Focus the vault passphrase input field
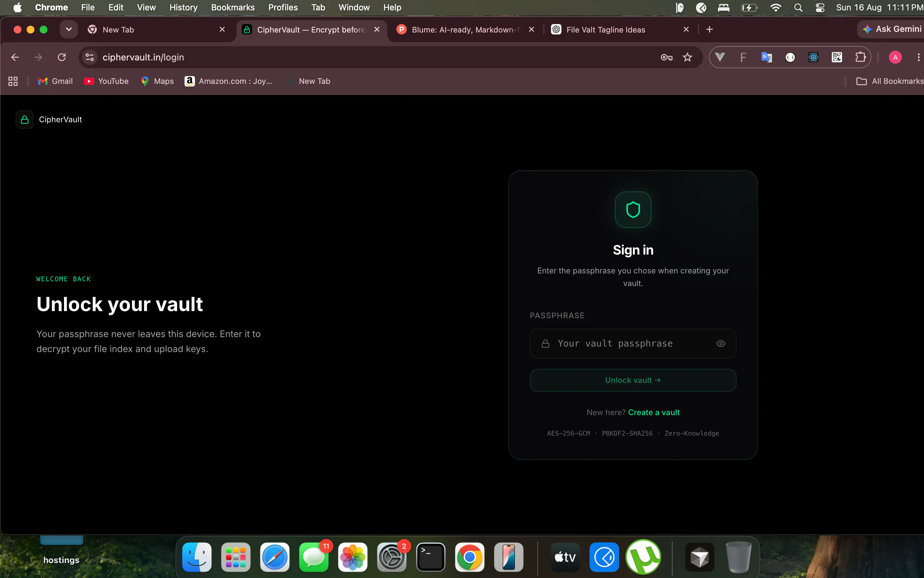This screenshot has width=924, height=578. point(633,344)
